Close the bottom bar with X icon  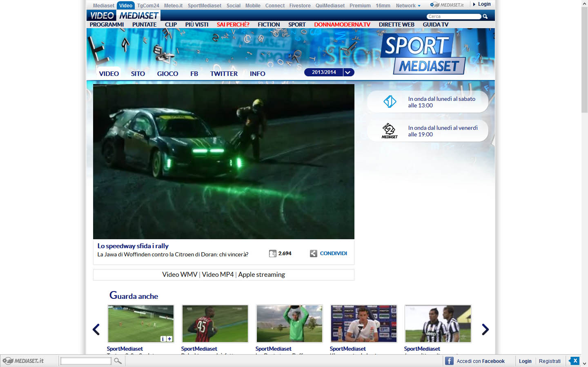coord(575,361)
